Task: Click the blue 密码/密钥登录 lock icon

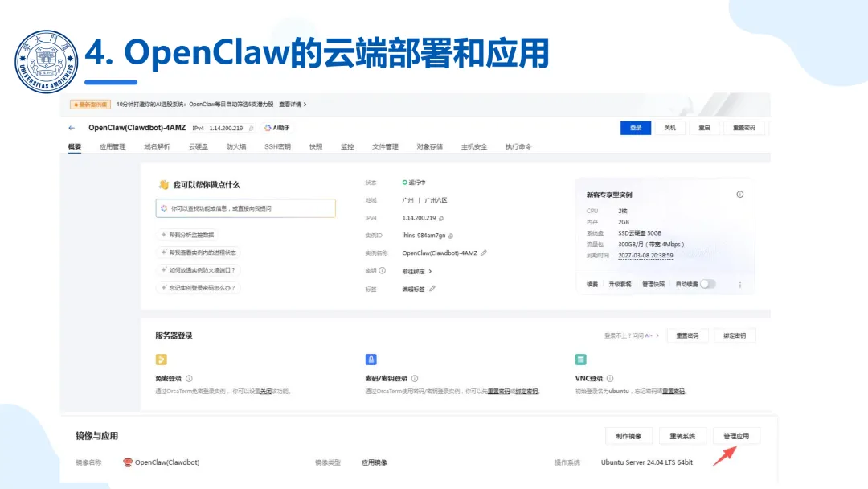Action: 371,360
